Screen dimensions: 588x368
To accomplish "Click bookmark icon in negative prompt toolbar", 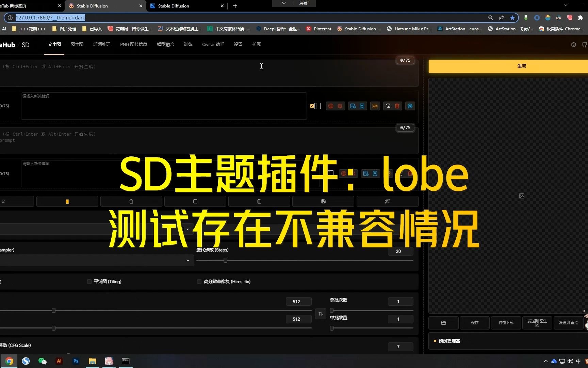I will (x=375, y=173).
